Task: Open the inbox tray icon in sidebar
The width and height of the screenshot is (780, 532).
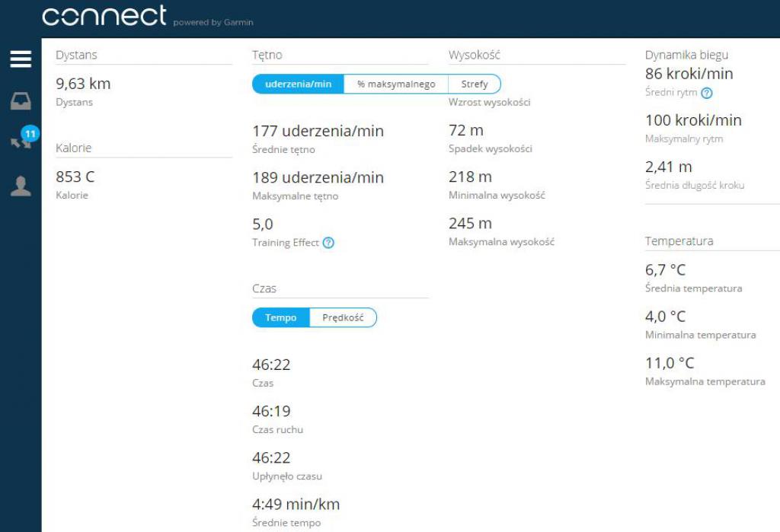Action: pos(21,101)
